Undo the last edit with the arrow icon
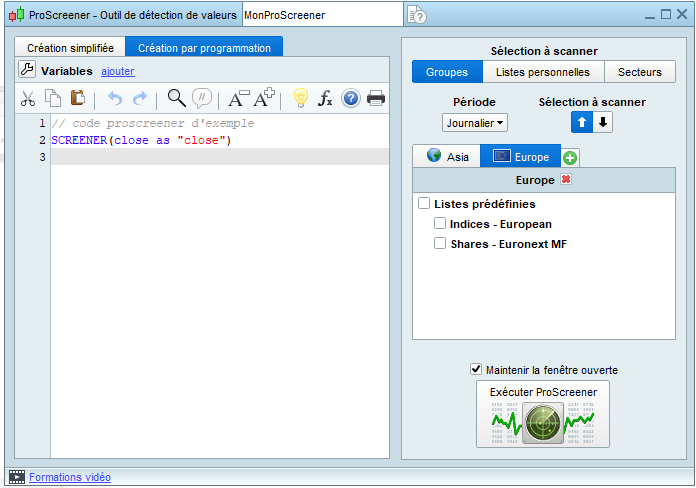The width and height of the screenshot is (696, 488). pyautogui.click(x=115, y=99)
